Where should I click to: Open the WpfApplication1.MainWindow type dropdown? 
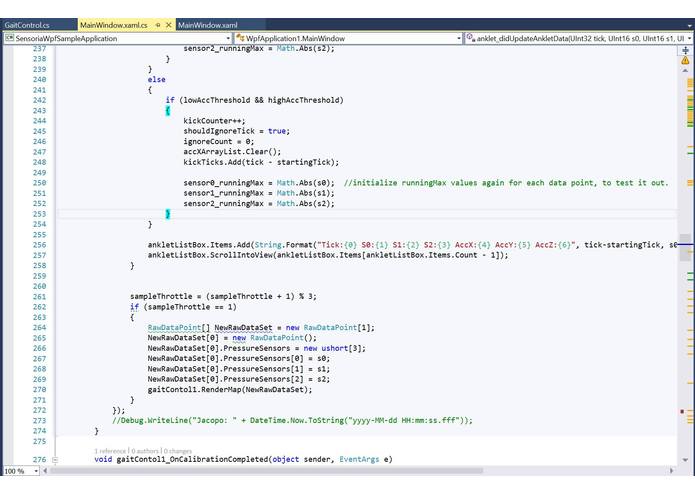[459, 39]
